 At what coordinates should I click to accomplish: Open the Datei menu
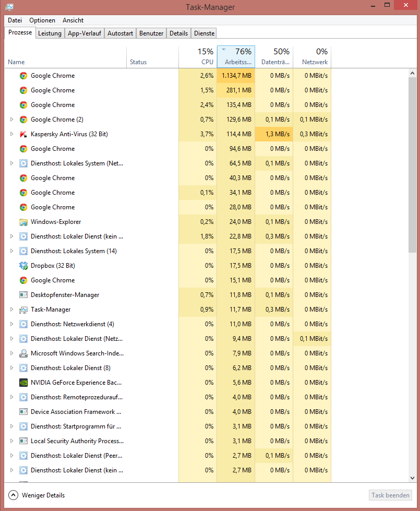[15, 20]
